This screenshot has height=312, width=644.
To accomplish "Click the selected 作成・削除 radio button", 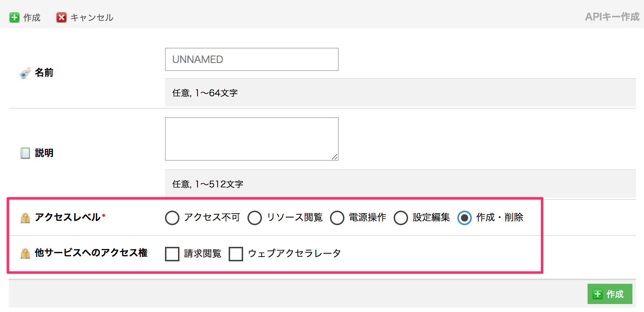I will [x=464, y=218].
